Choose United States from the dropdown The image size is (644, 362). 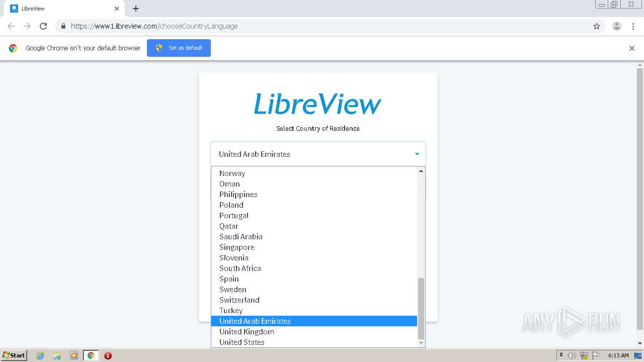coord(314,342)
